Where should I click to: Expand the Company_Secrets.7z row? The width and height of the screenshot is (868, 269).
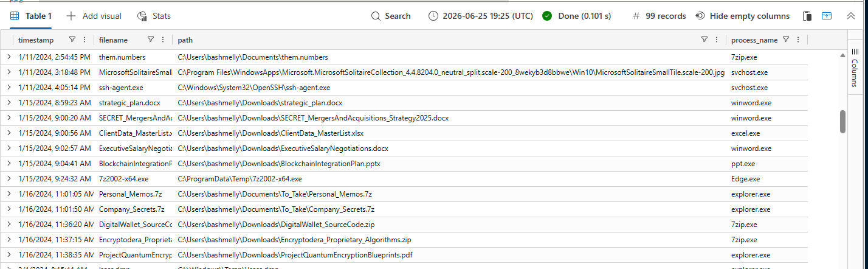tap(9, 209)
